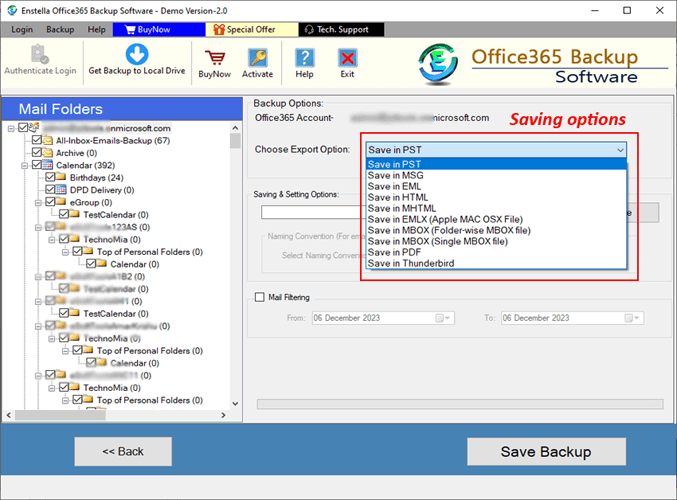Screen dimensions: 677x500
Task: Open the Backup menu
Action: click(60, 29)
